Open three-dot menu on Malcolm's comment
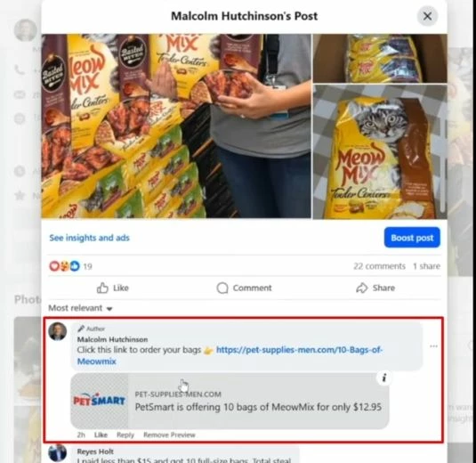This screenshot has height=463, width=476. point(433,346)
